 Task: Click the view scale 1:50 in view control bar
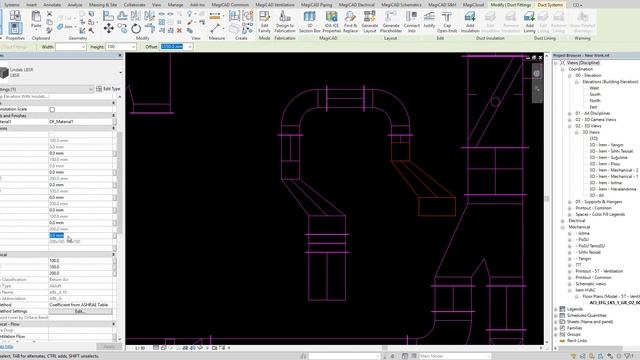pyautogui.click(x=140, y=348)
